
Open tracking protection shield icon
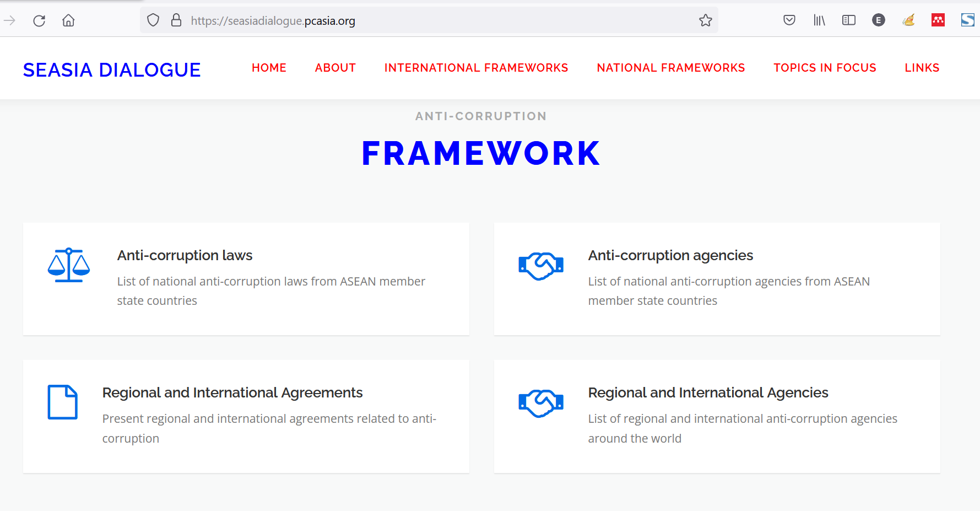tap(153, 20)
